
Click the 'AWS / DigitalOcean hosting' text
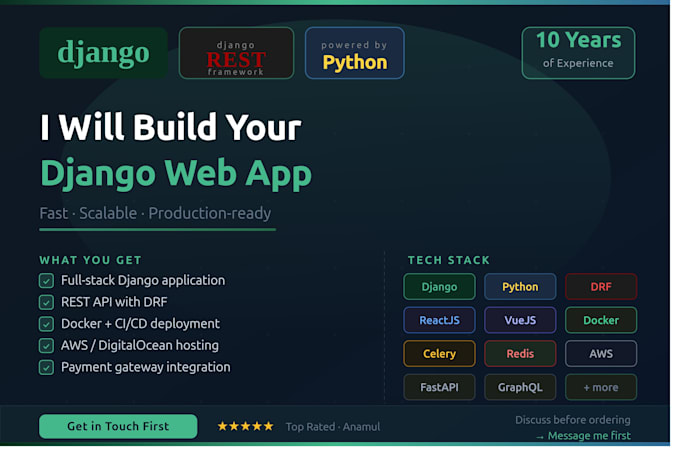[140, 345]
